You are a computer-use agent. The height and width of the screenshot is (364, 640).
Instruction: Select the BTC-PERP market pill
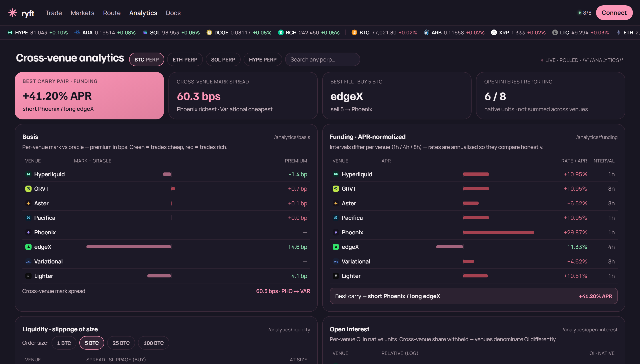pyautogui.click(x=147, y=59)
